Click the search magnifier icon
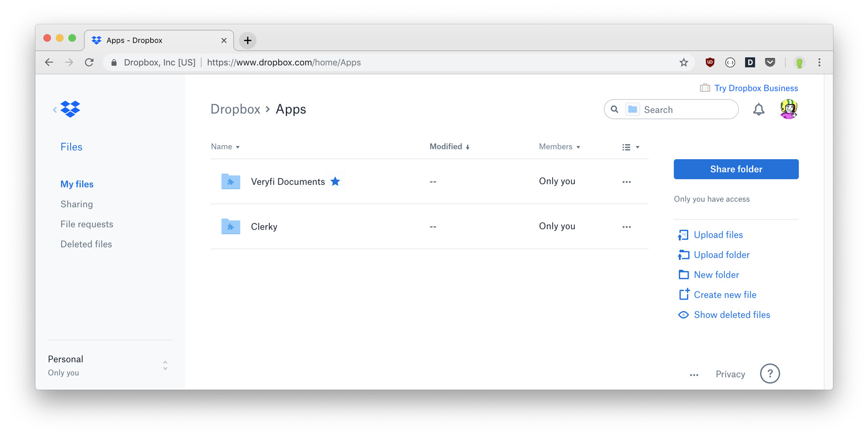 pos(614,109)
